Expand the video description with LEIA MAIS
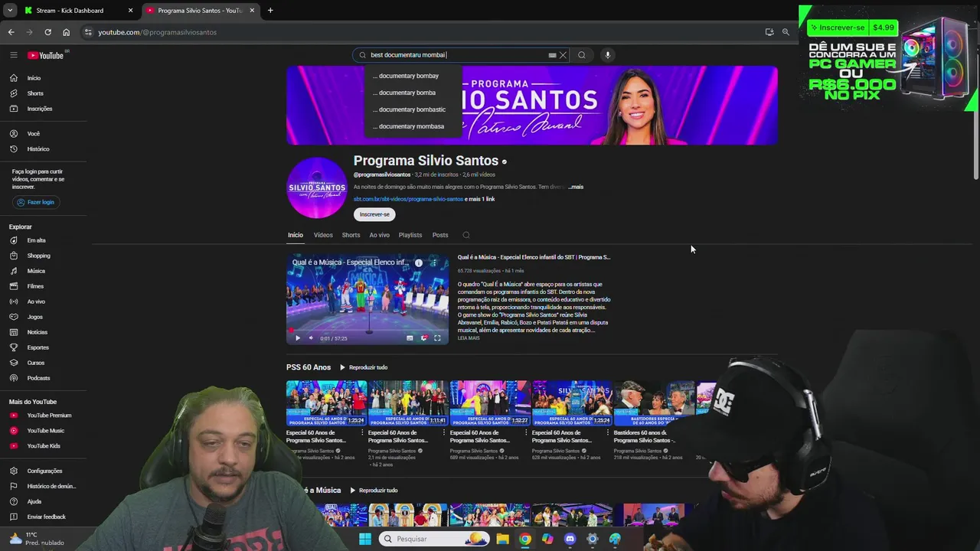 click(469, 338)
